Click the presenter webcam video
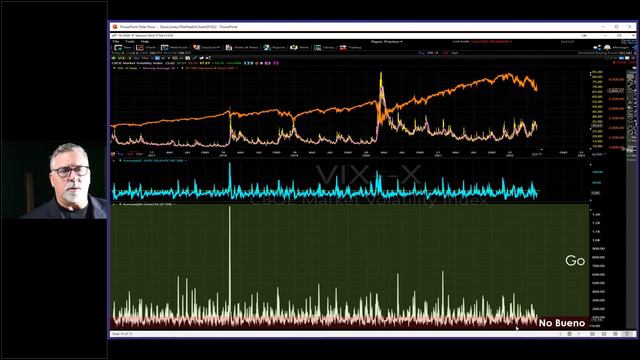 click(x=54, y=180)
